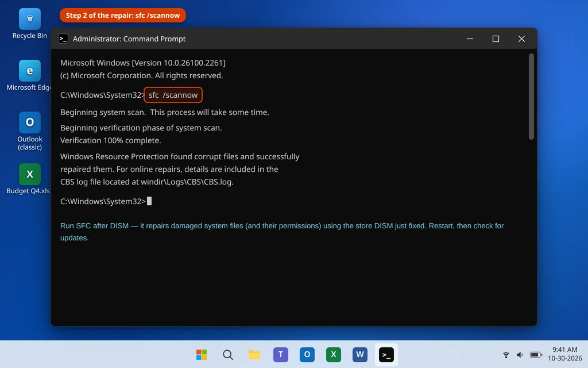Select the Command Prompt taskbar button
Viewport: 588px width, 368px height.
386,354
